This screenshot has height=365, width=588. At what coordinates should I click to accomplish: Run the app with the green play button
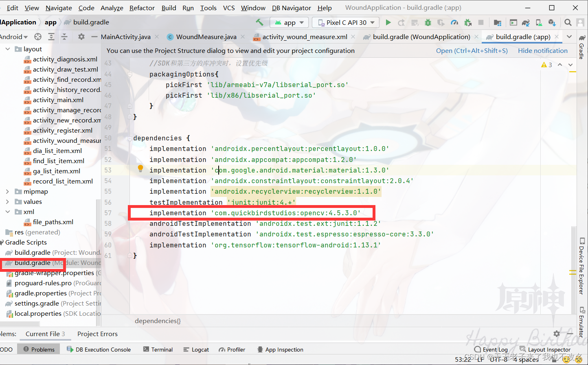pyautogui.click(x=388, y=22)
